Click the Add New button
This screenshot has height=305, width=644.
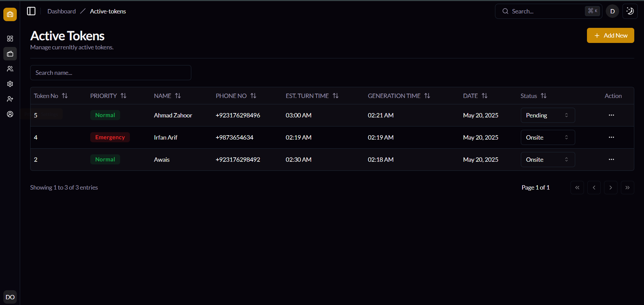[610, 35]
